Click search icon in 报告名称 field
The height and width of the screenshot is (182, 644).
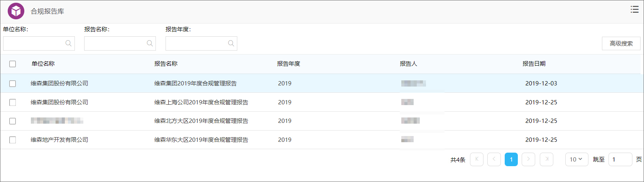coord(150,43)
